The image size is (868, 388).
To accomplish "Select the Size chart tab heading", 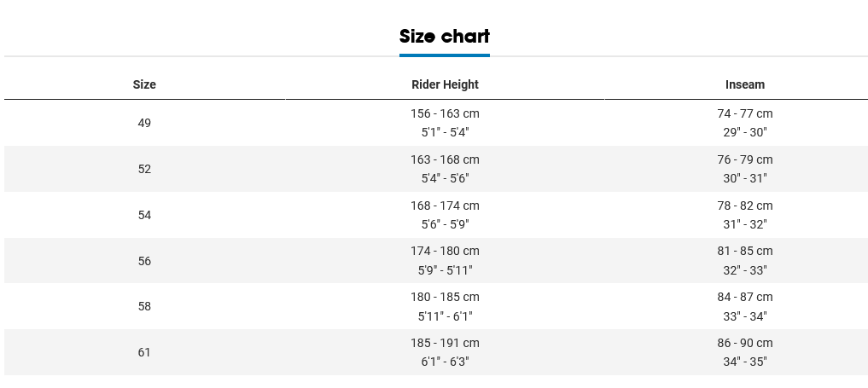I will pyautogui.click(x=445, y=37).
